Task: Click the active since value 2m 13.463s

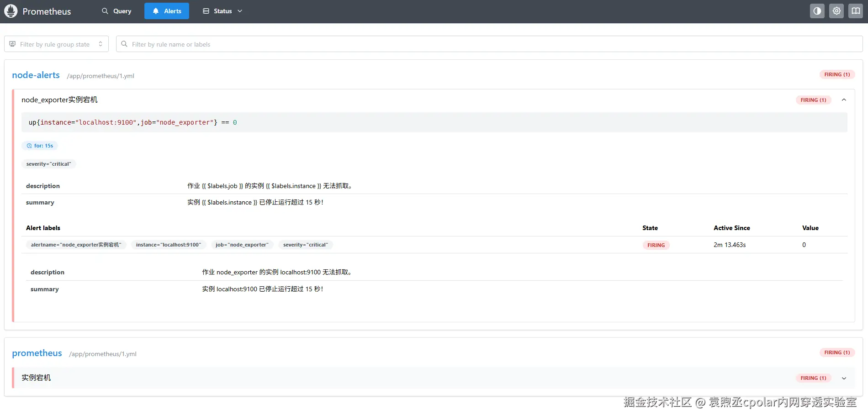Action: pos(730,245)
